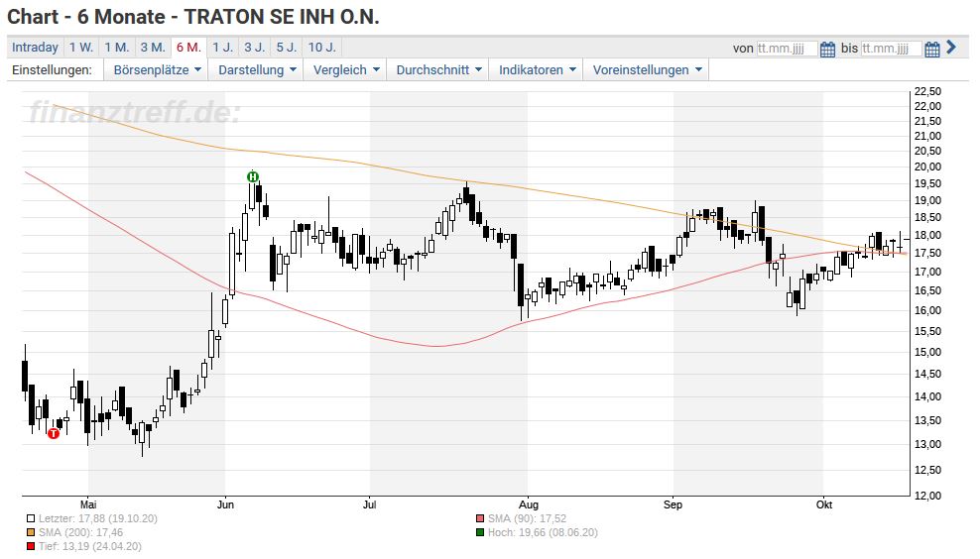Click the 'Jul' x-axis label

pos(369,504)
